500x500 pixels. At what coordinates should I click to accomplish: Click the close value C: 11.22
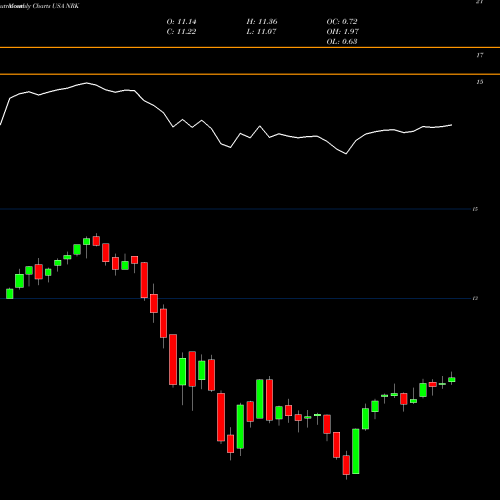click(x=181, y=32)
